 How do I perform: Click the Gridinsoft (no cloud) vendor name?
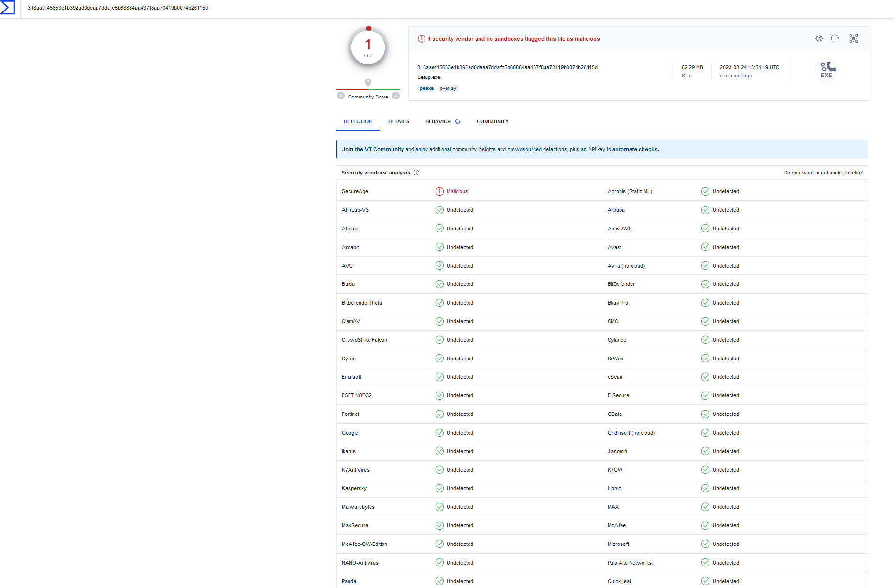point(631,433)
